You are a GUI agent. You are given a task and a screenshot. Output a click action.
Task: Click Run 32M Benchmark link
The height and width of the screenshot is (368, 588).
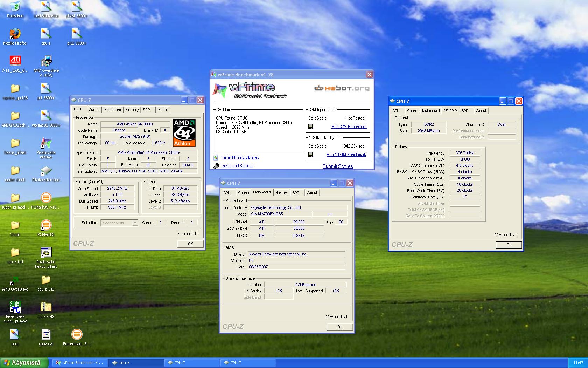coord(349,127)
